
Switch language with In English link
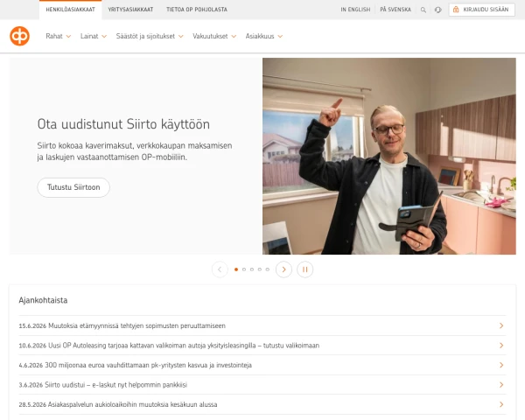tap(355, 10)
